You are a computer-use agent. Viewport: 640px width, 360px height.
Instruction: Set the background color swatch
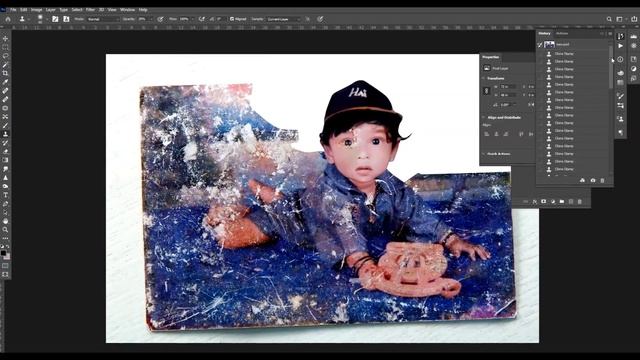coord(7,257)
